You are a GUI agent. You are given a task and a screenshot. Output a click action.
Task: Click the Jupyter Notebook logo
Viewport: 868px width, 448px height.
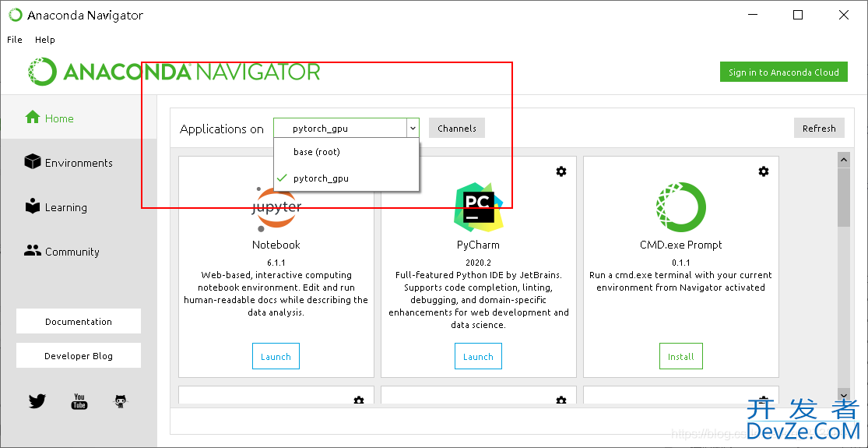point(276,210)
